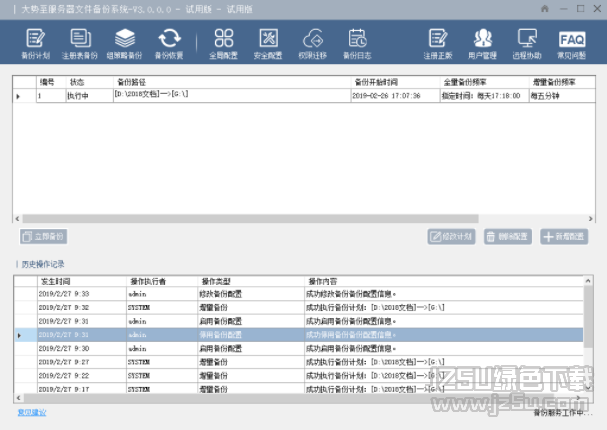Open 远程协助 remote assistance
The height and width of the screenshot is (430, 607).
coord(527,44)
